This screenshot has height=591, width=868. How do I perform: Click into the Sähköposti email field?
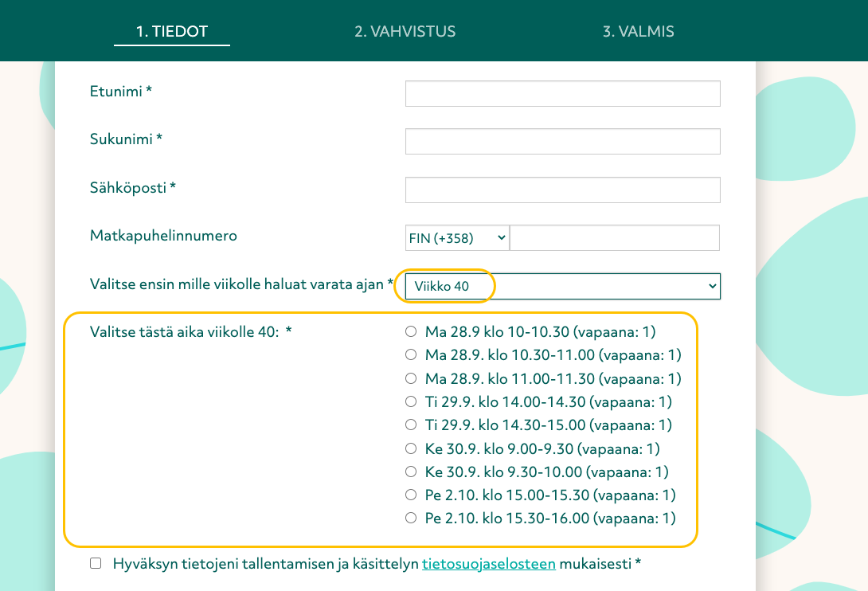[562, 190]
